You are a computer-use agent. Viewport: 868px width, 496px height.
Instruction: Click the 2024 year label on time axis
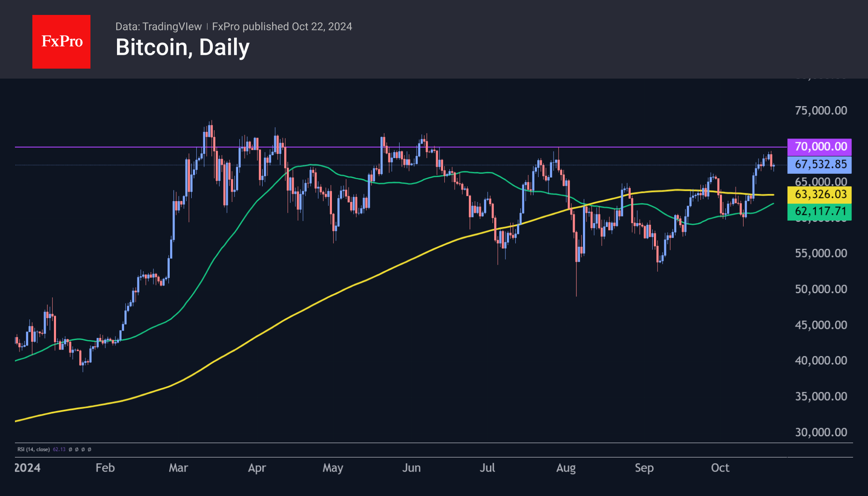27,468
